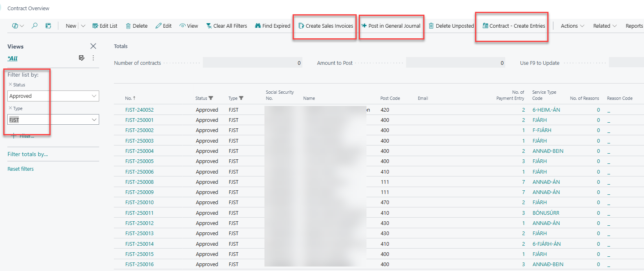The width and height of the screenshot is (644, 271).
Task: Close the Views filter pane
Action: [x=93, y=46]
